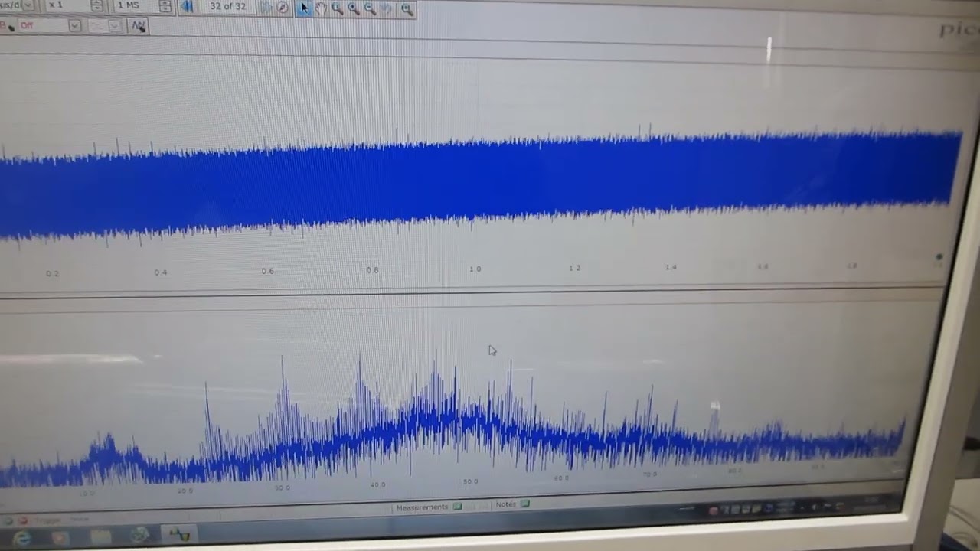Image resolution: width=980 pixels, height=551 pixels.
Task: Open the buffer navigator
Action: [x=283, y=8]
